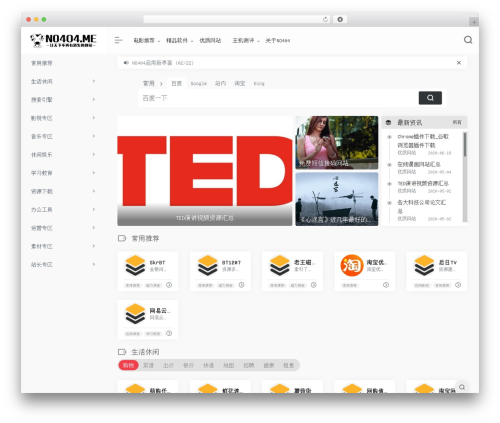Expand 资源下载 in the sidebar
This screenshot has height=423, width=500.
pyautogui.click(x=63, y=191)
